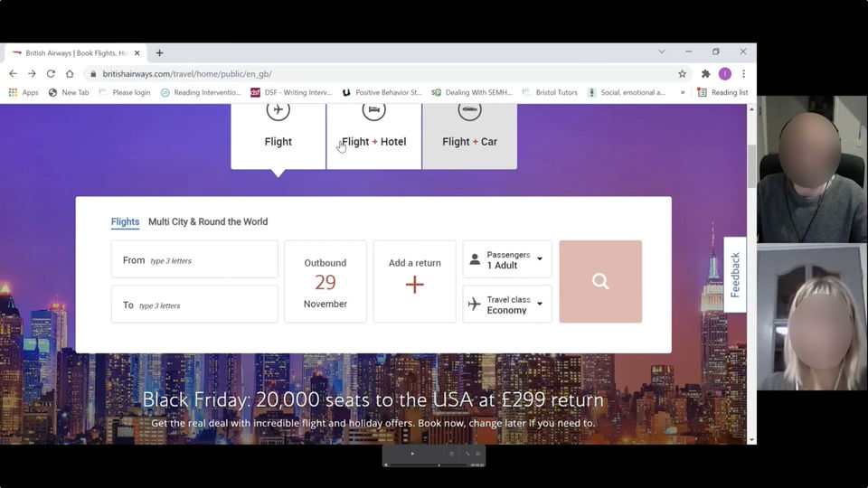The width and height of the screenshot is (868, 488).
Task: Click the magnifier search flights button
Action: pos(600,282)
